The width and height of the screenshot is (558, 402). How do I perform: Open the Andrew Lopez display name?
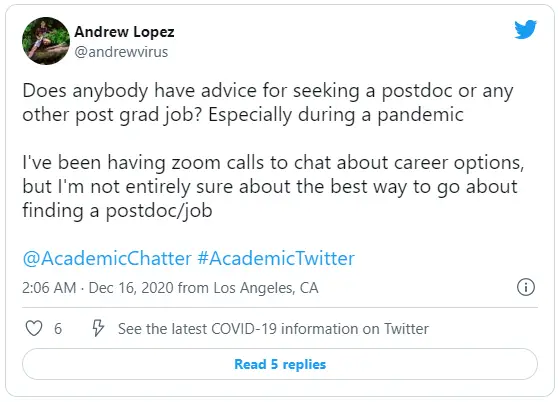(x=124, y=32)
